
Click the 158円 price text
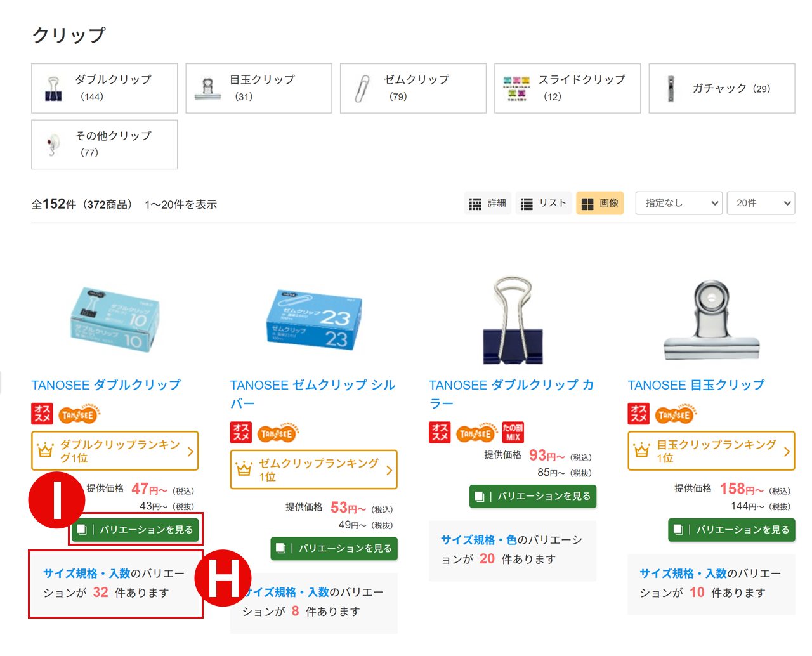pos(742,489)
